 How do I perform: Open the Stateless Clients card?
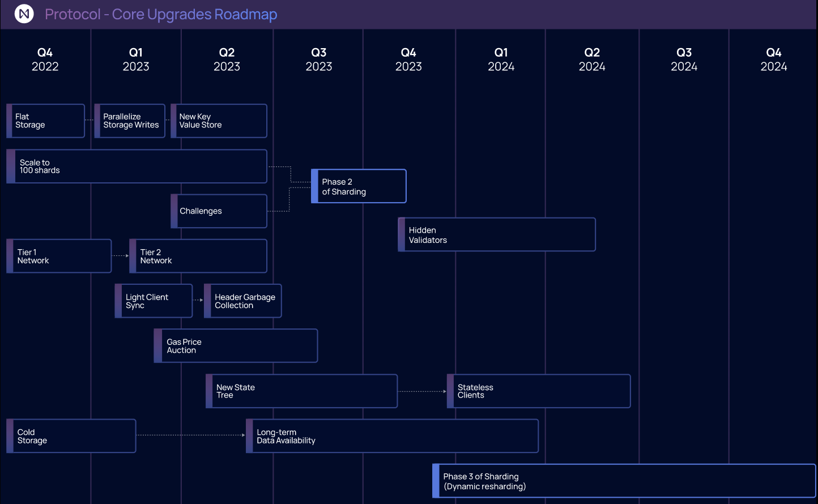(x=539, y=391)
